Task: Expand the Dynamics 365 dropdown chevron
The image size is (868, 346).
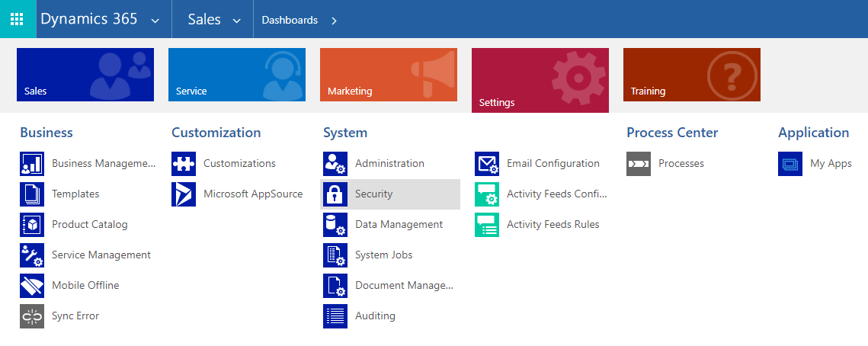Action: [x=155, y=21]
